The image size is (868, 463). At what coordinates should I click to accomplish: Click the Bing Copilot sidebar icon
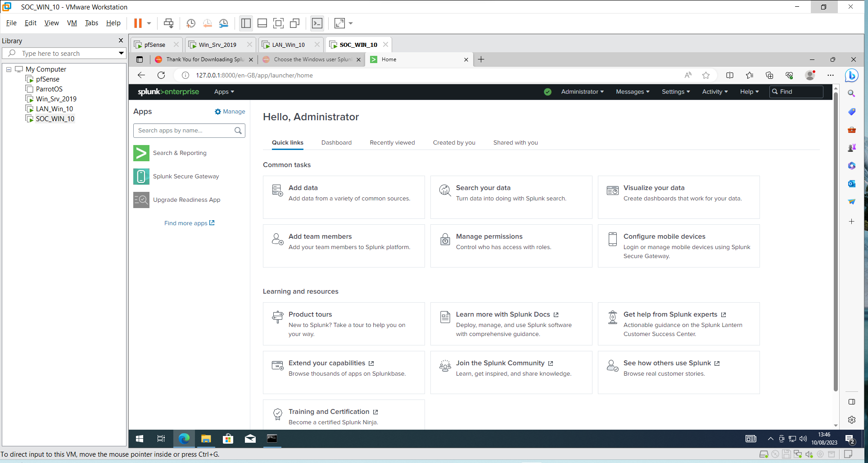(x=851, y=76)
